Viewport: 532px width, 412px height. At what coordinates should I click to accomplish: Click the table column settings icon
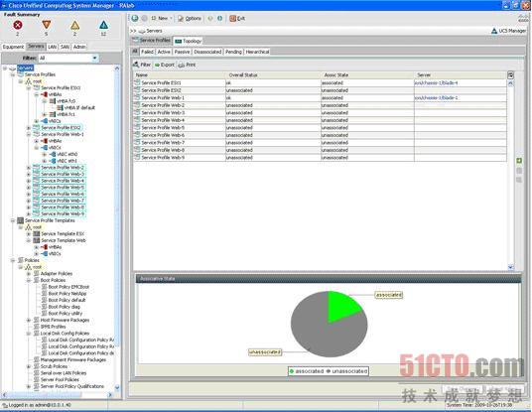click(510, 75)
